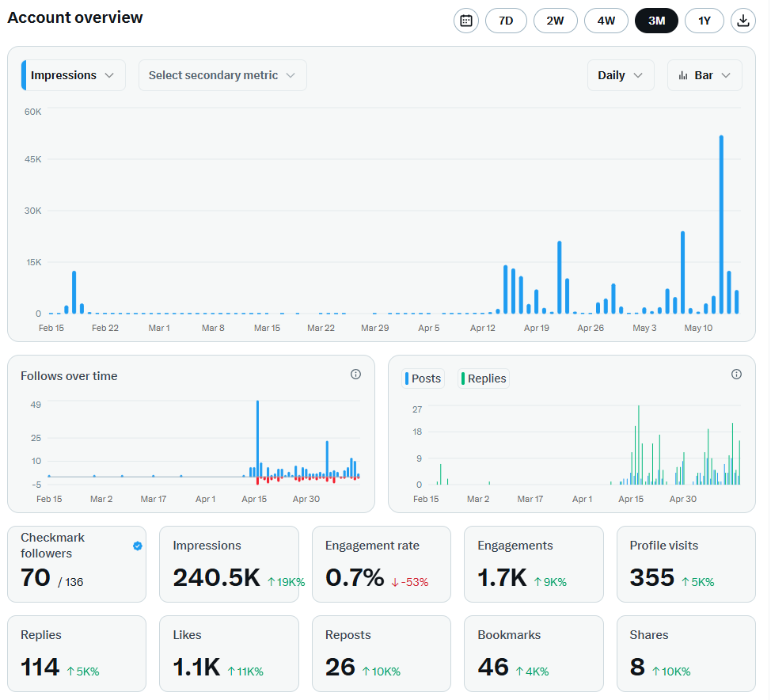Select the 1Y time range
The image size is (771, 700).
705,21
